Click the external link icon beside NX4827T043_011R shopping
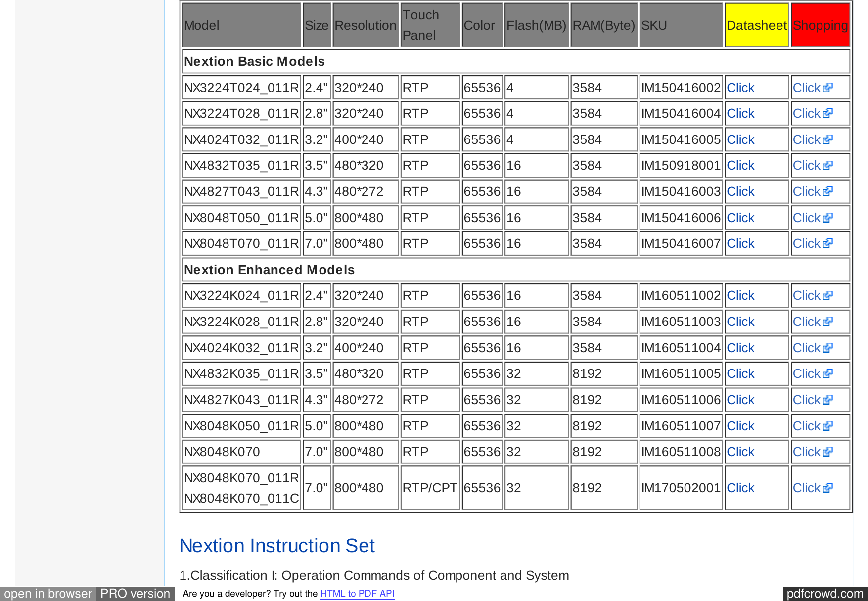868x601 pixels. pos(828,191)
